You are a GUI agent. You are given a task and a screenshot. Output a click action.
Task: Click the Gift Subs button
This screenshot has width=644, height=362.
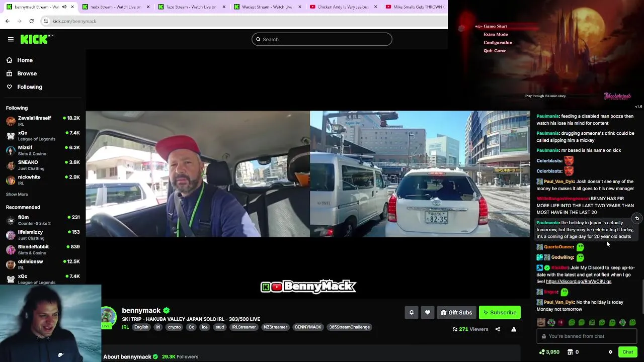point(456,312)
